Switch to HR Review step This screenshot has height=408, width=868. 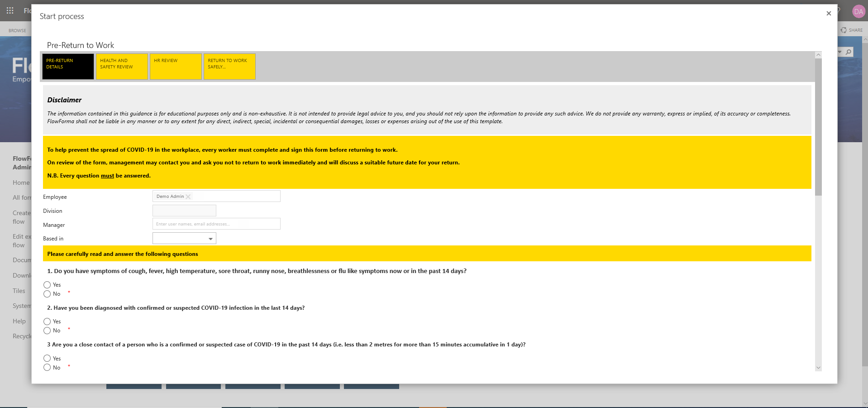point(176,67)
